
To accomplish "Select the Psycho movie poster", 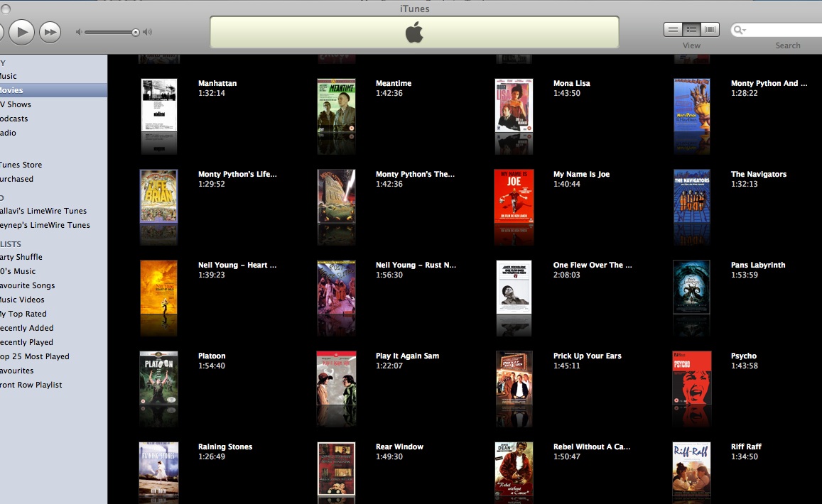I will [x=692, y=378].
